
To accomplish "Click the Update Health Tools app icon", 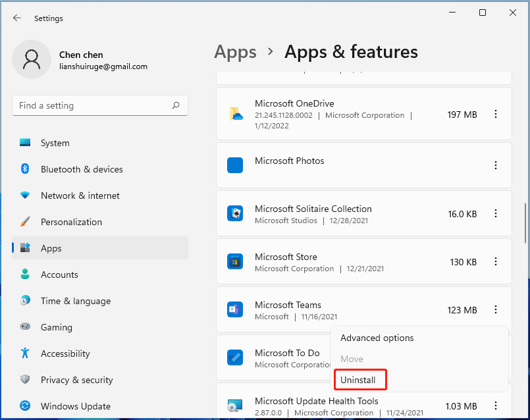I will pyautogui.click(x=235, y=405).
